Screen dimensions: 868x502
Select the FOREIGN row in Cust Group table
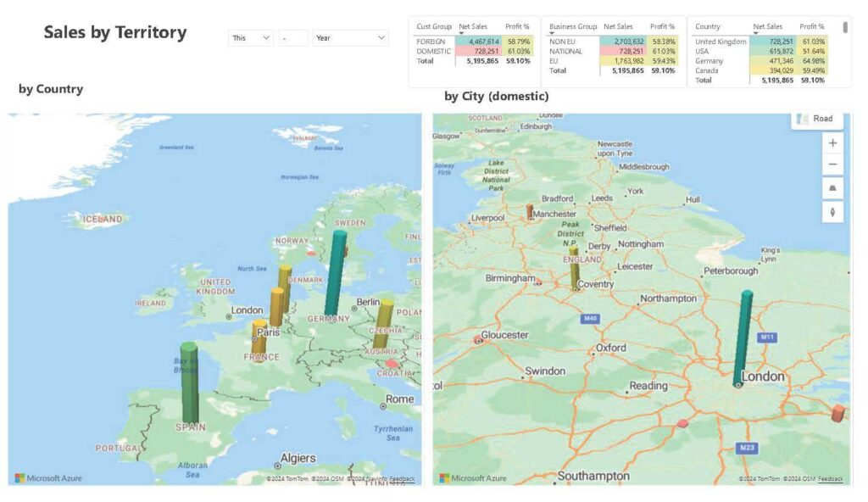pyautogui.click(x=431, y=42)
